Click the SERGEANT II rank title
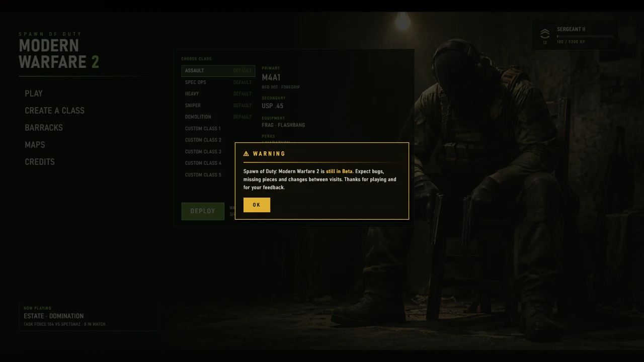The image size is (644, 362). [571, 29]
